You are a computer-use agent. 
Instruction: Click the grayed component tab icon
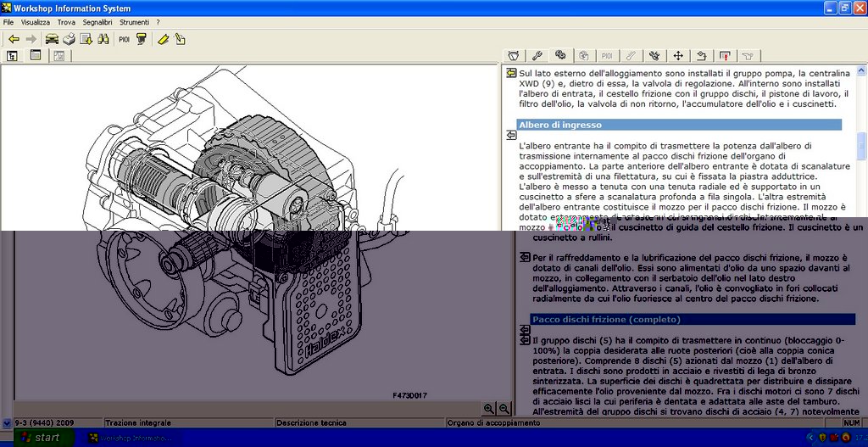(x=583, y=55)
